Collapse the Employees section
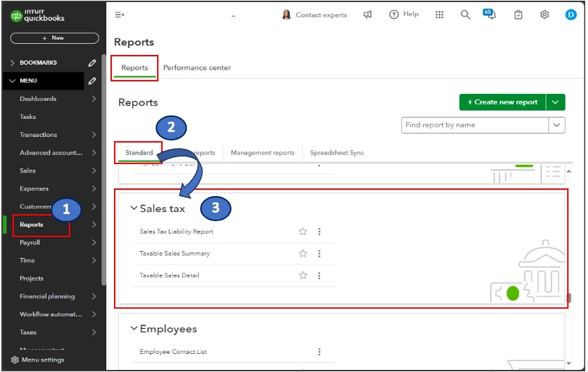This screenshot has width=588, height=372. click(x=133, y=328)
